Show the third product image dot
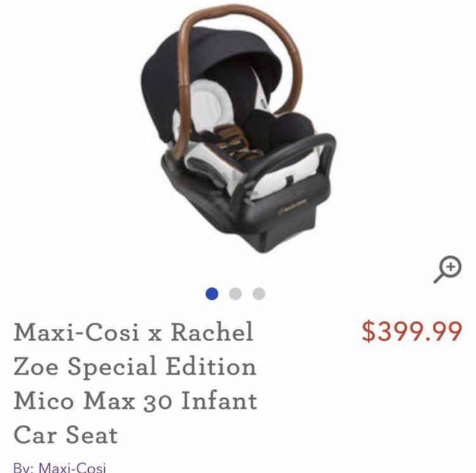This screenshot has height=473, width=476. [x=259, y=294]
